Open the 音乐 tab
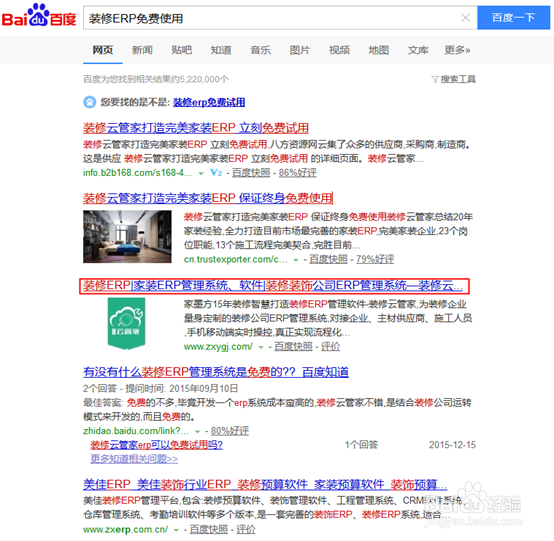The width and height of the screenshot is (554, 541). 260,50
